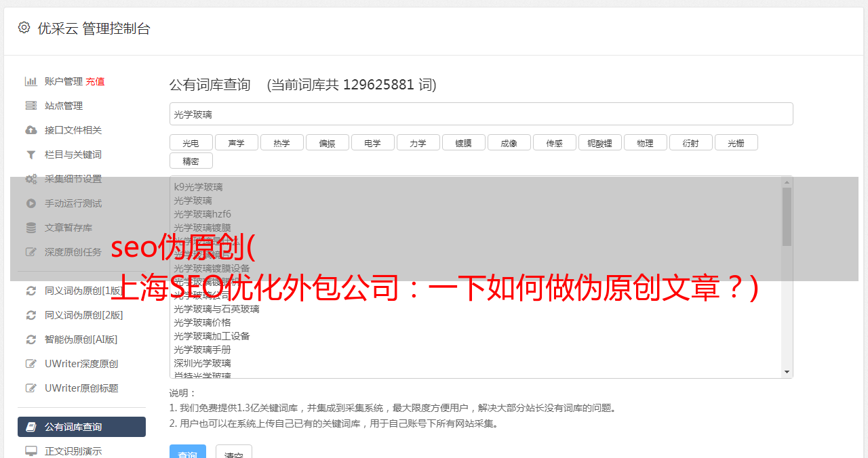868x458 pixels.
Task: Click the word count text 129625881
Action: [x=378, y=85]
